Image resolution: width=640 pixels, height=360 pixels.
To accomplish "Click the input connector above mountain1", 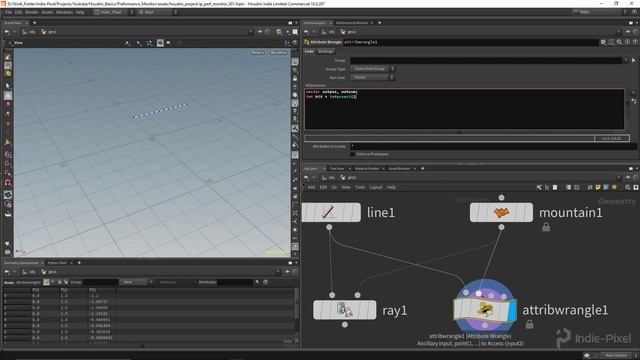I will click(501, 198).
